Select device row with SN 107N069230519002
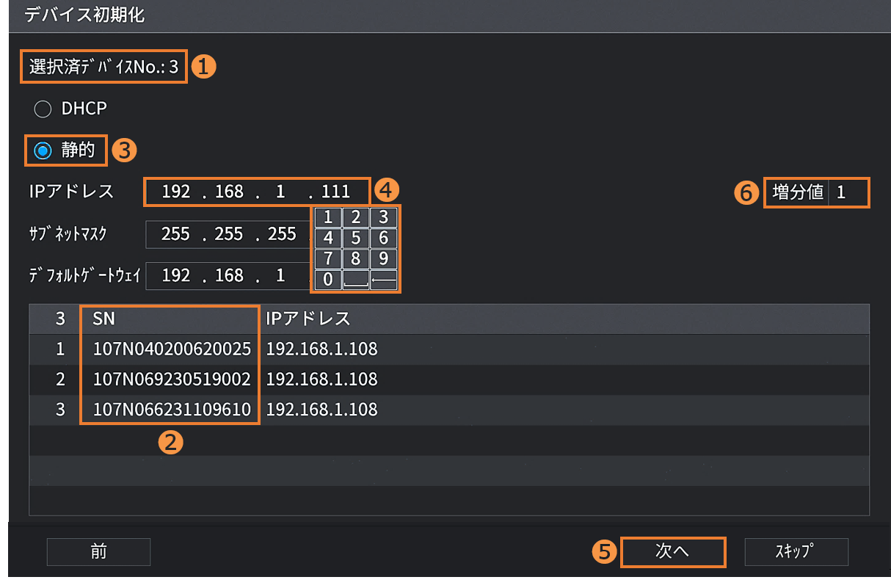This screenshot has height=588, width=891. point(172,379)
